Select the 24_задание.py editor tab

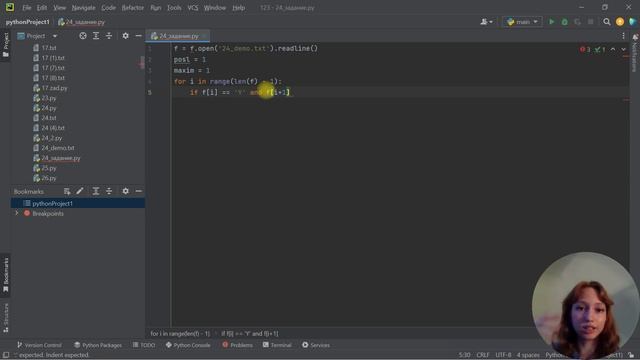click(179, 36)
